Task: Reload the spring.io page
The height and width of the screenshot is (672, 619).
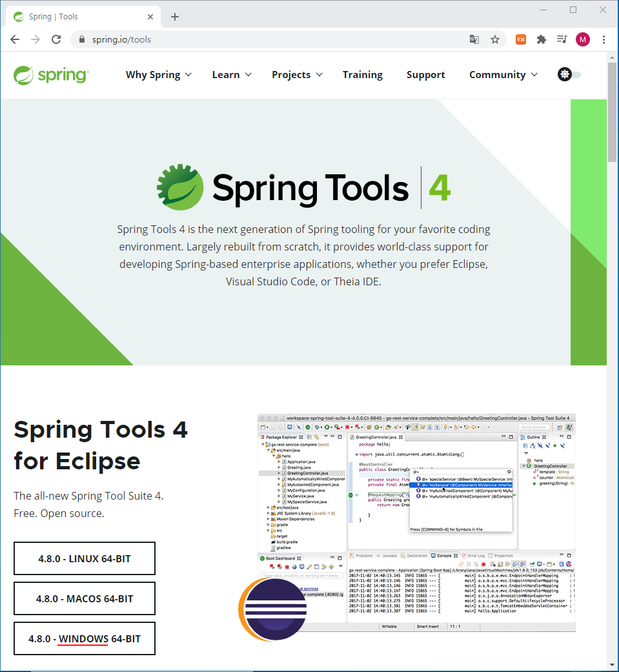Action: tap(56, 39)
